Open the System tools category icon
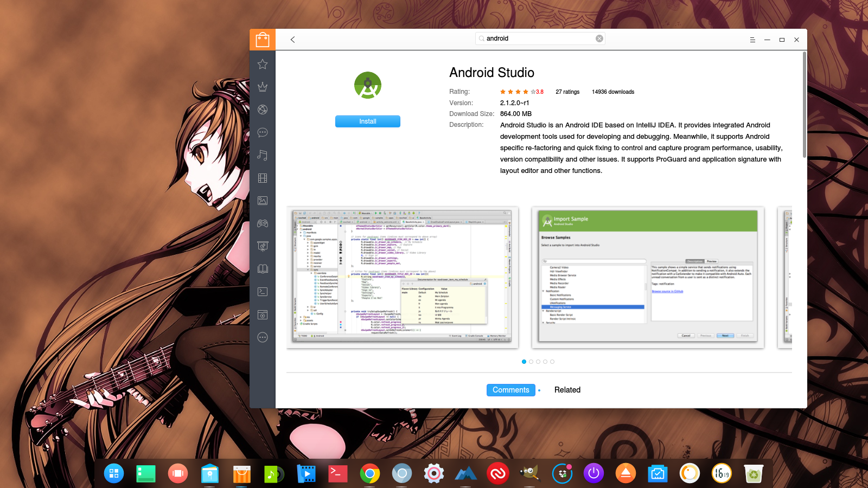The width and height of the screenshot is (868, 488). tap(263, 314)
